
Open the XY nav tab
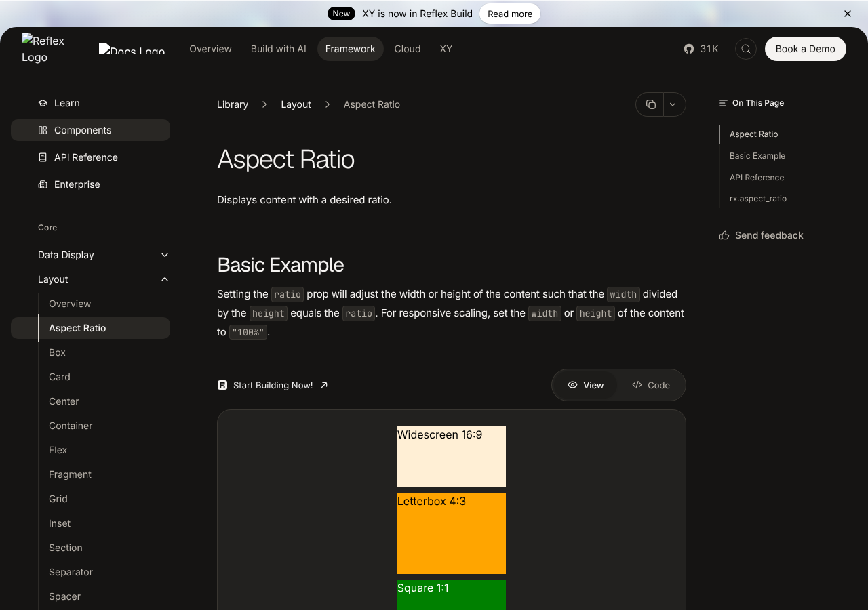coord(446,49)
